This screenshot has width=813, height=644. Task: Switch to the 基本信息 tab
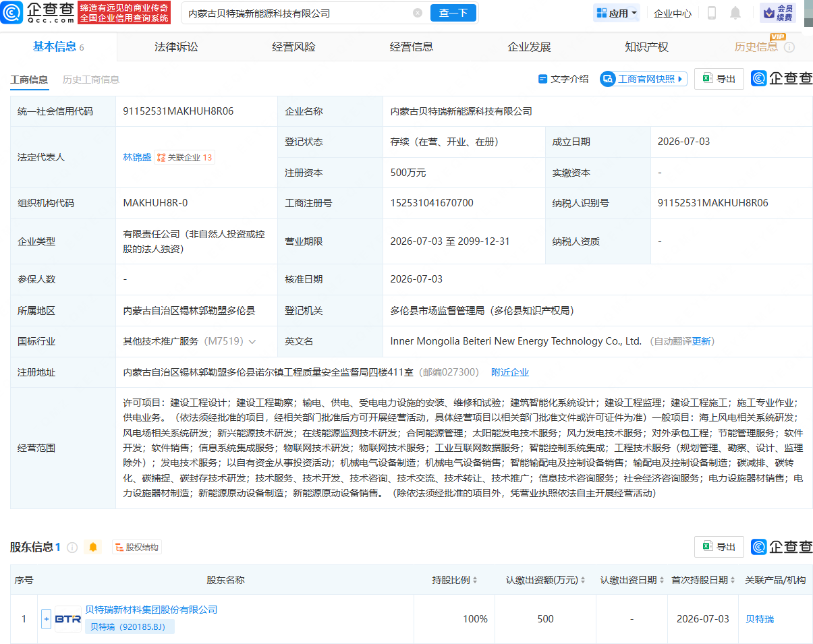coord(59,47)
